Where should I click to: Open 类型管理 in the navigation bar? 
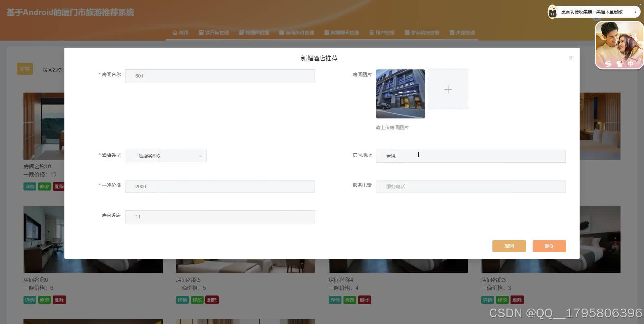462,33
